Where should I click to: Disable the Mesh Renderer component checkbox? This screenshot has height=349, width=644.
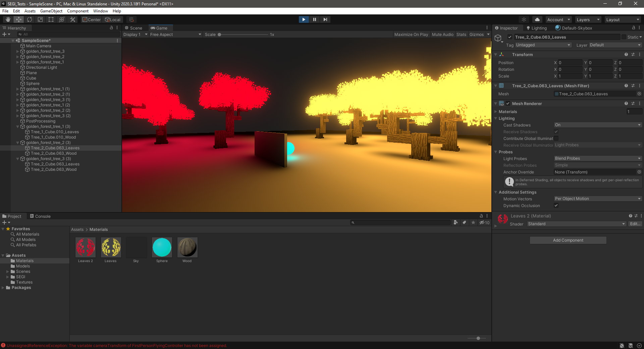[x=508, y=104]
